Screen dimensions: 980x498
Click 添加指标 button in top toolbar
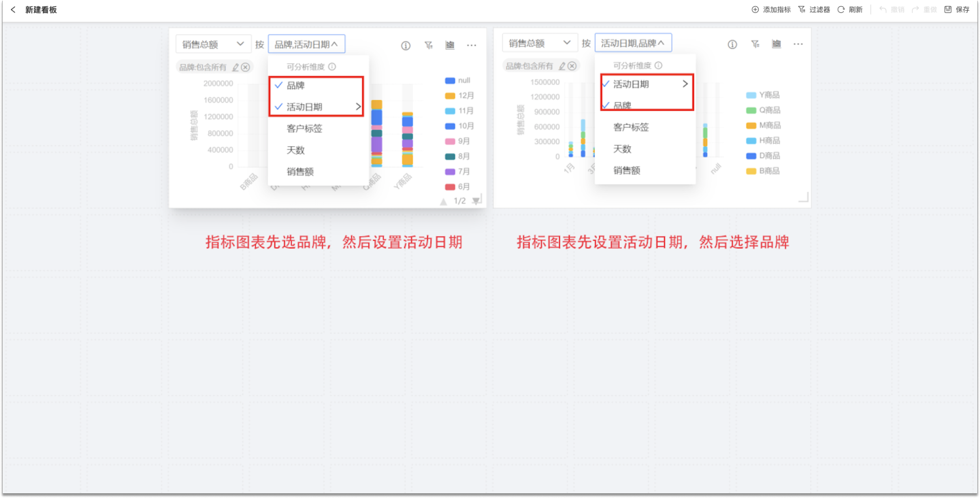[771, 10]
